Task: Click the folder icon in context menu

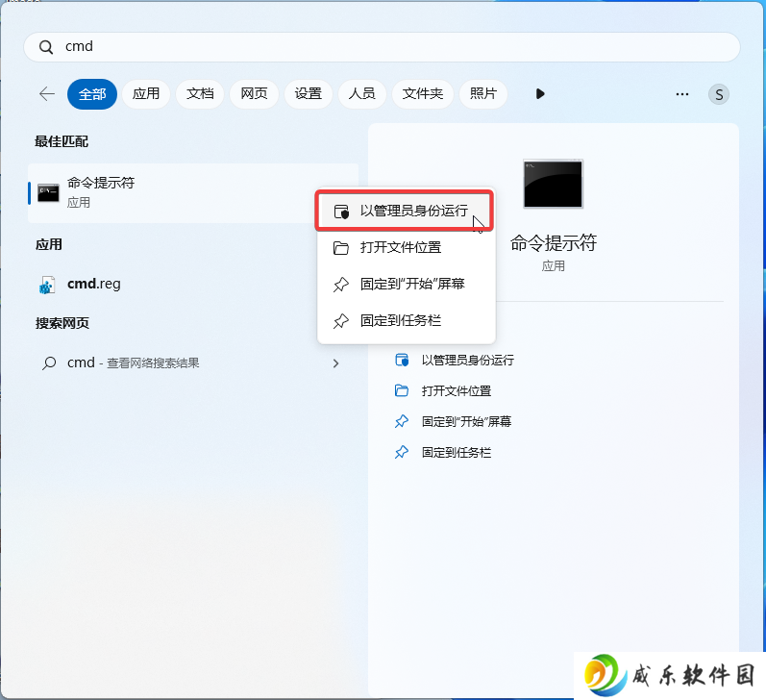Action: pos(340,248)
